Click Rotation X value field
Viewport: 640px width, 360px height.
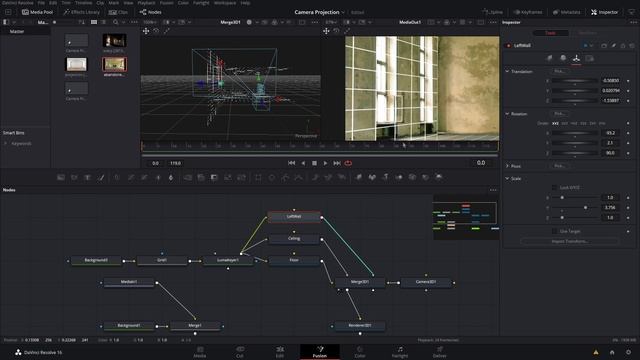[x=610, y=133]
